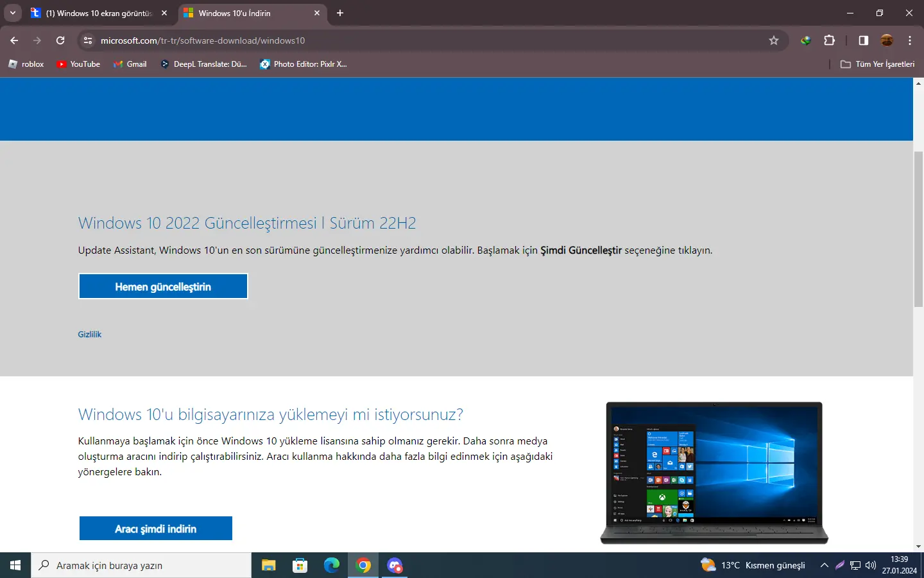Open the weather widget showing 13°C
The height and width of the screenshot is (578, 924).
coord(753,565)
